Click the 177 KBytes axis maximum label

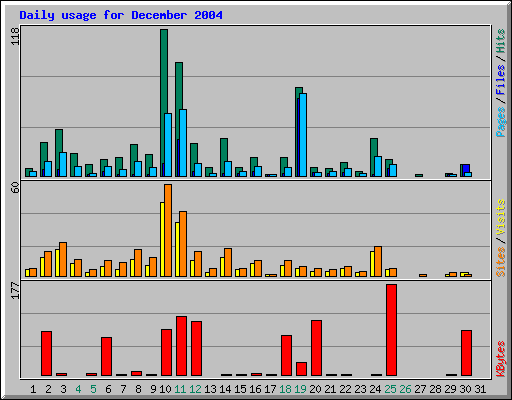click(x=16, y=290)
